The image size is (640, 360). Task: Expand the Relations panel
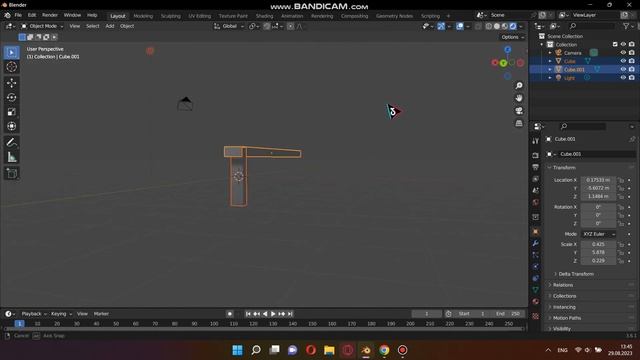click(x=563, y=285)
